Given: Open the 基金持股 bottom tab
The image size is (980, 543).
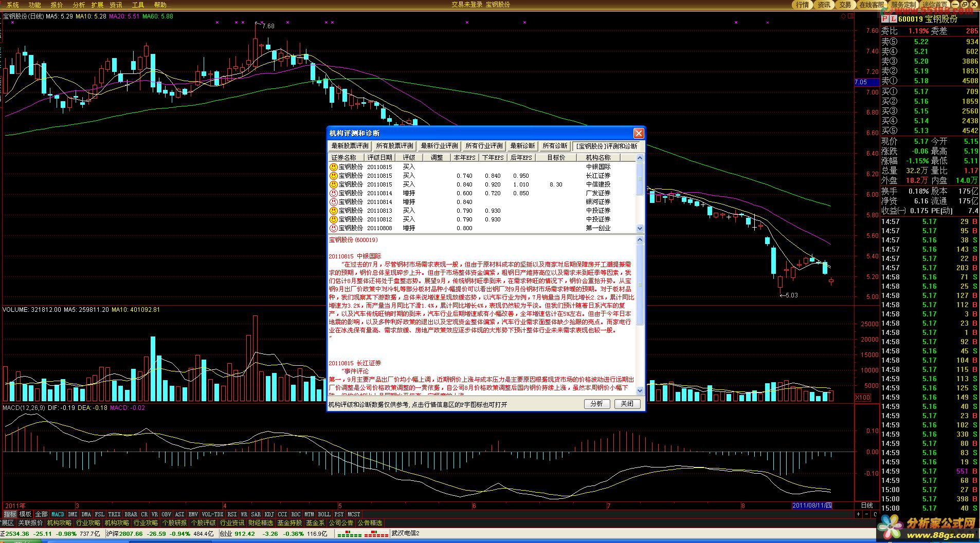Looking at the screenshot, I should coord(289,523).
